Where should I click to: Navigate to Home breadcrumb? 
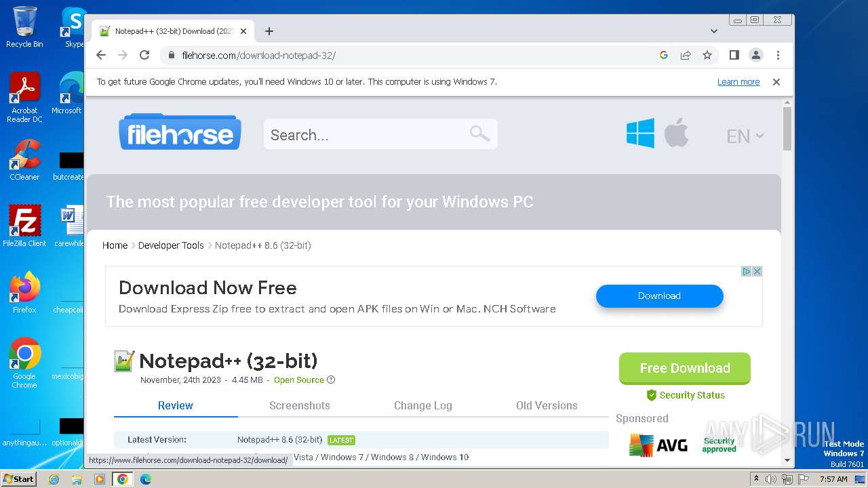click(115, 245)
